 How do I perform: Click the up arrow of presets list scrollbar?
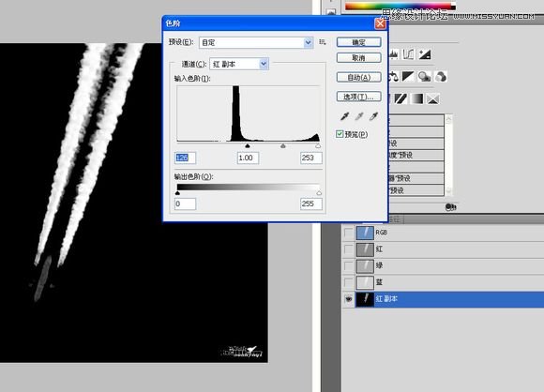(x=448, y=119)
